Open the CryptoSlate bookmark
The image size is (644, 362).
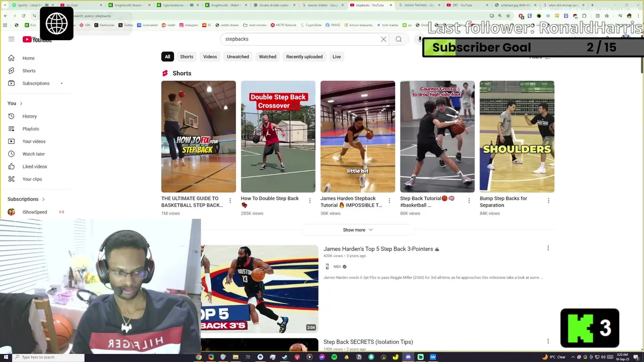(311, 25)
